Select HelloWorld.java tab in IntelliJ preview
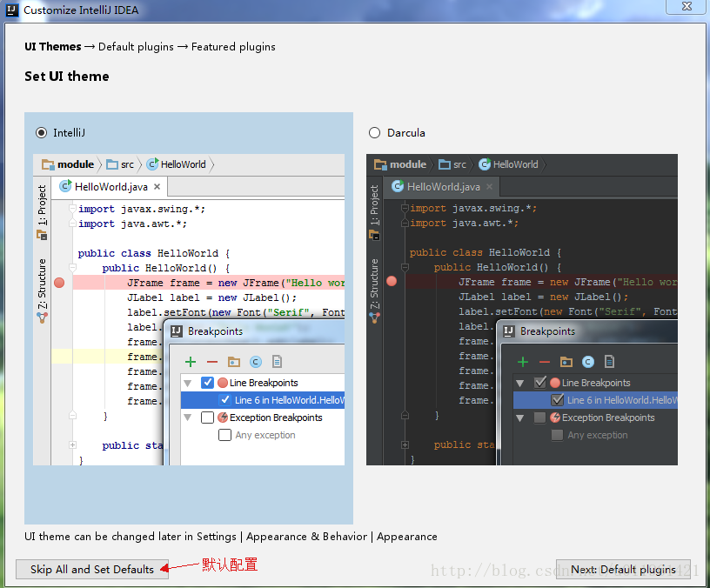The image size is (710, 588). 110,186
